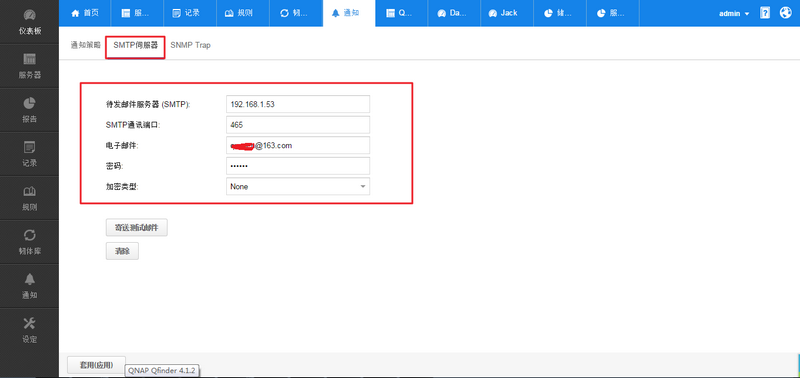This screenshot has width=800, height=378.
Task: Open the Jack tab in top bar
Action: tap(507, 13)
